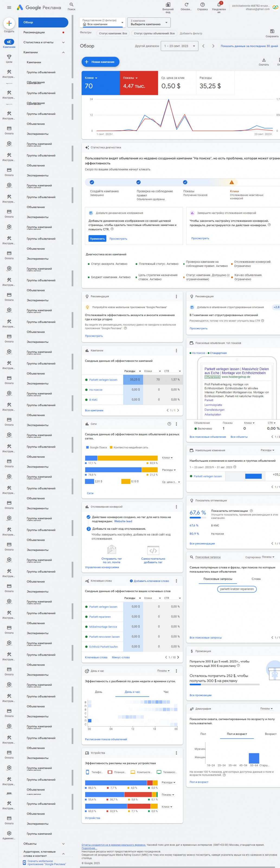The width and height of the screenshot is (280, 868).
Task: Click the Поиск magnifier icon
Action: point(71,5)
